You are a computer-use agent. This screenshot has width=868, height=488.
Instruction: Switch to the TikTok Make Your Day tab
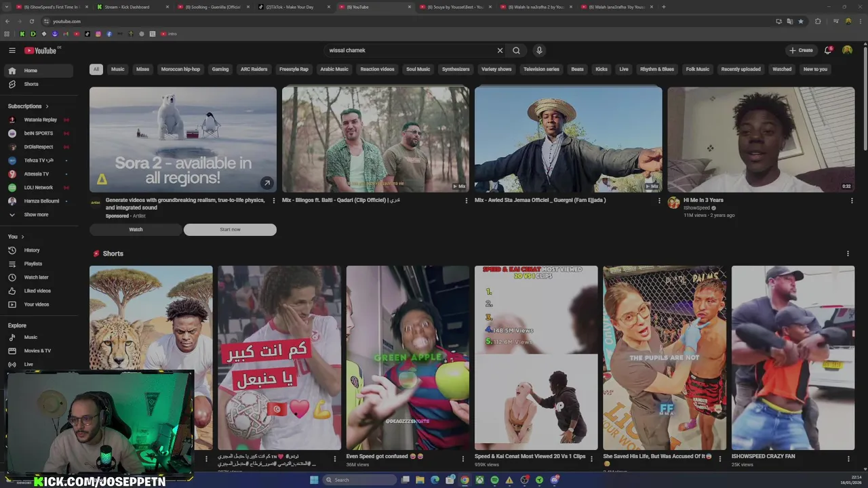288,7
